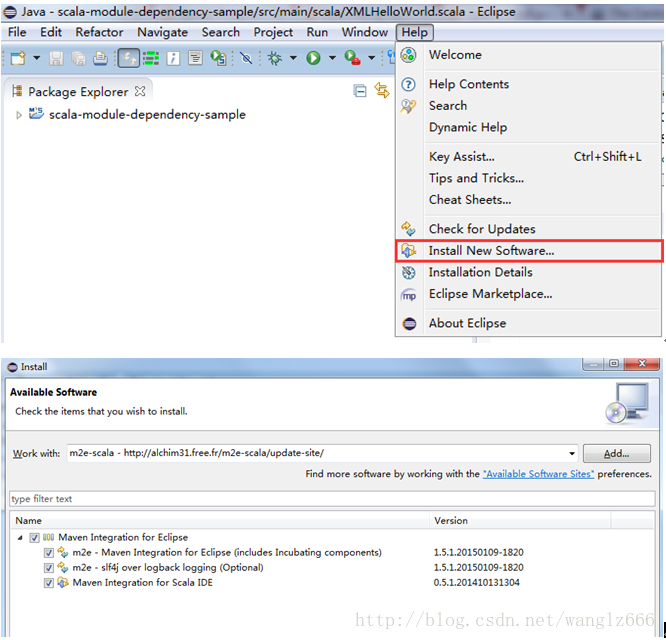
Task: Uncheck m2e Maven Integration incubating components
Action: tap(49, 553)
